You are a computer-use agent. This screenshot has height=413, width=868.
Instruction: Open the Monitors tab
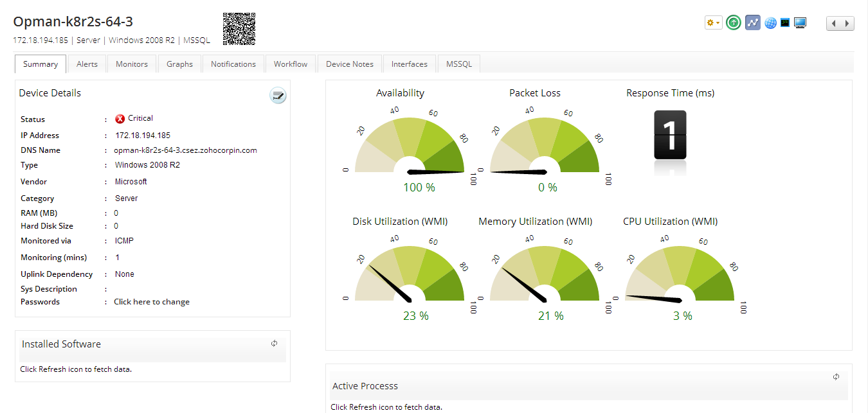tap(132, 64)
